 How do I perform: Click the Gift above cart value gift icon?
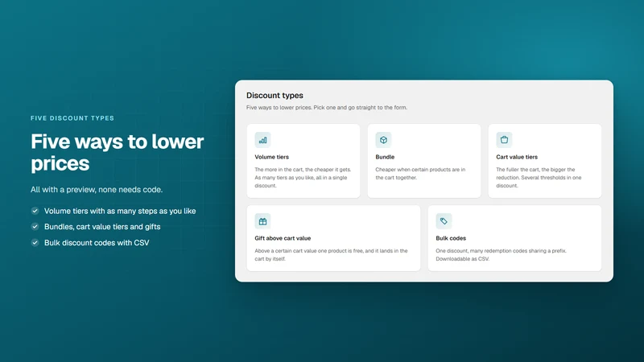pyautogui.click(x=262, y=221)
